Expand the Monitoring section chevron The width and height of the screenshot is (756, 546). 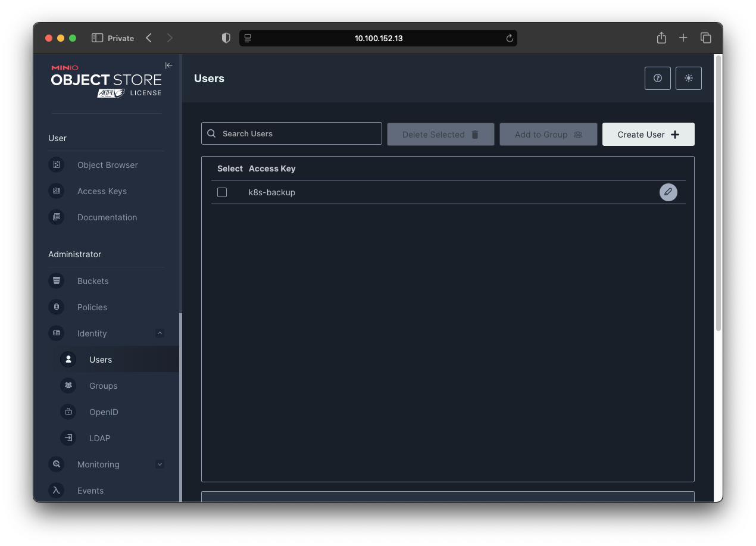[x=160, y=464]
